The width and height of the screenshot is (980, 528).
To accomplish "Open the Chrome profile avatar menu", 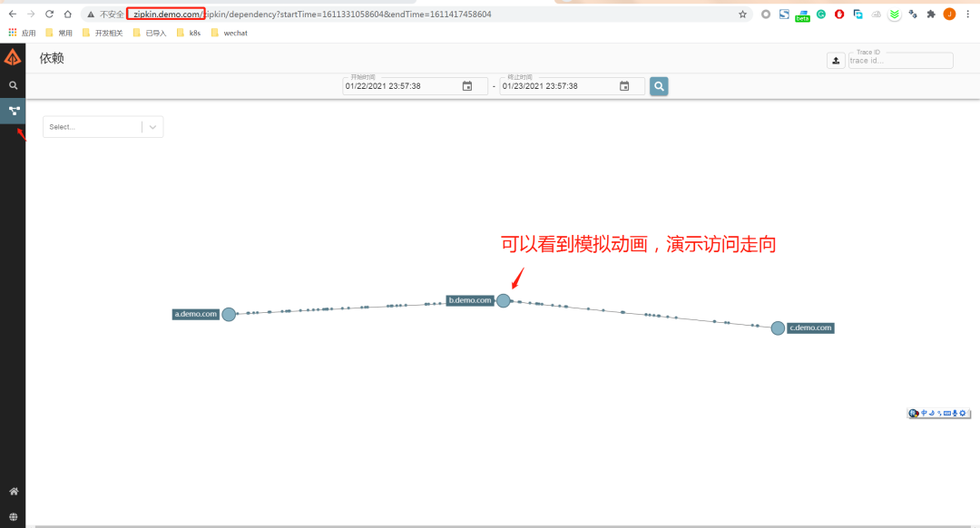I will pyautogui.click(x=949, y=14).
